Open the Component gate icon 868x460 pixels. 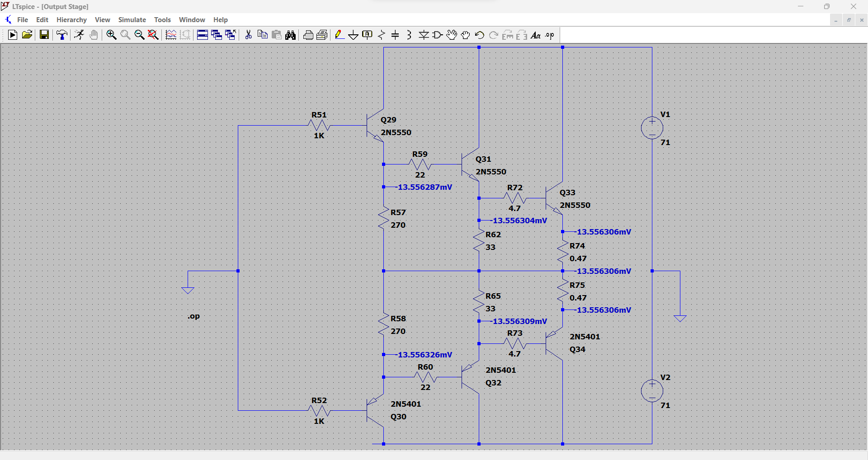point(438,35)
